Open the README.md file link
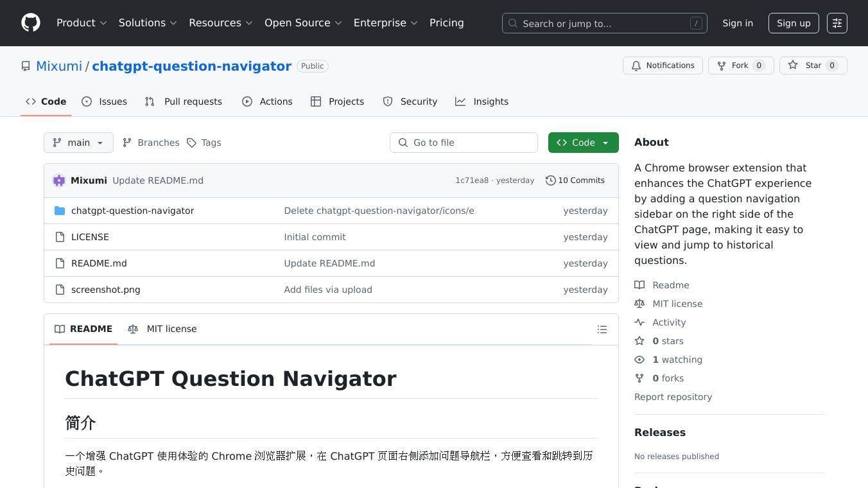 (99, 263)
